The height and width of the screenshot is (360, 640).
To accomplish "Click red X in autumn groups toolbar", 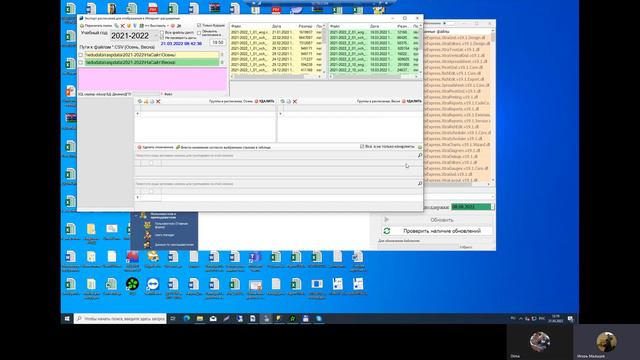I will click(158, 101).
